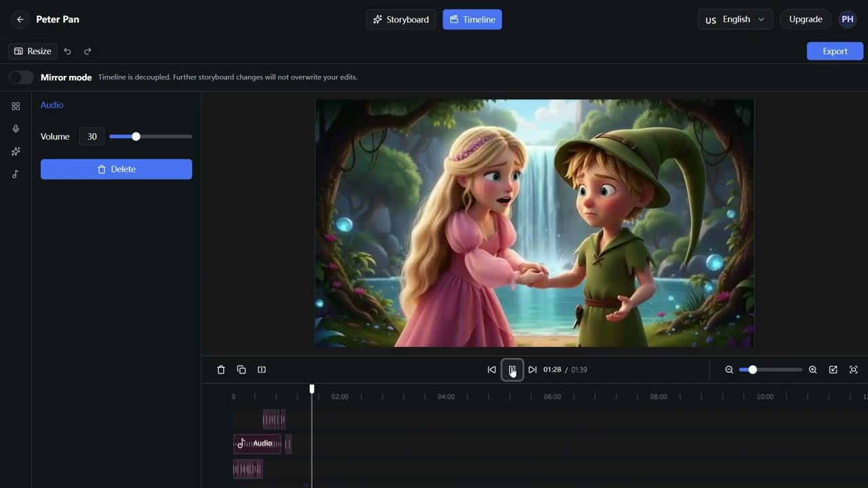Viewport: 868px width, 488px height.
Task: Adjust the Volume slider handle
Action: 136,136
